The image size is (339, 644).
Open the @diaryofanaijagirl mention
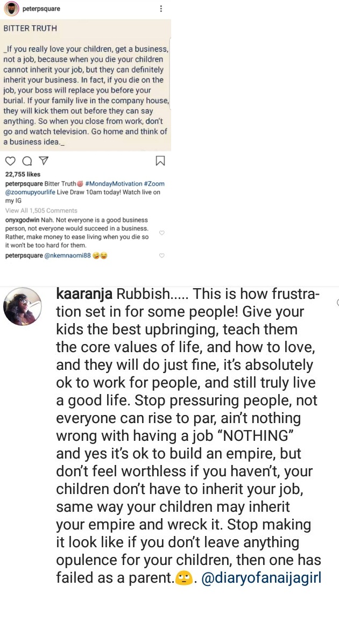(261, 577)
